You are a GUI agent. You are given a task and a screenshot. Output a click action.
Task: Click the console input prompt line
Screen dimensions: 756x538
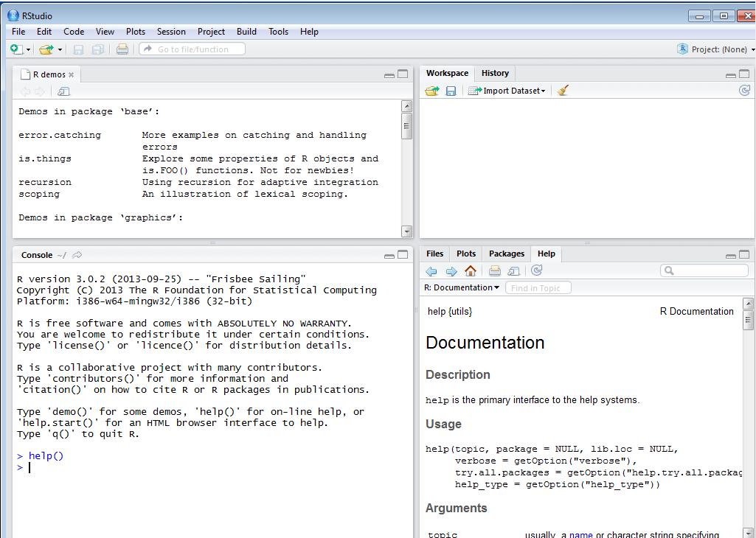212,468
